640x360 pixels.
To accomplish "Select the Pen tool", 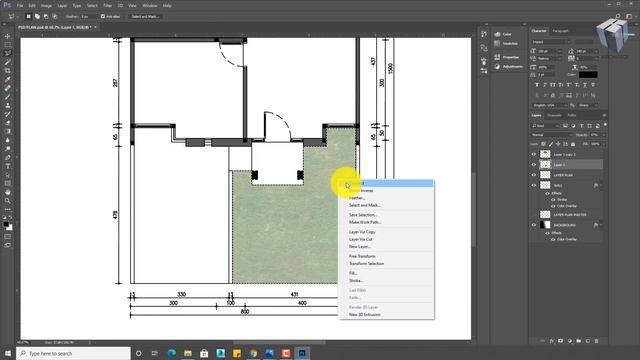I will (x=8, y=157).
